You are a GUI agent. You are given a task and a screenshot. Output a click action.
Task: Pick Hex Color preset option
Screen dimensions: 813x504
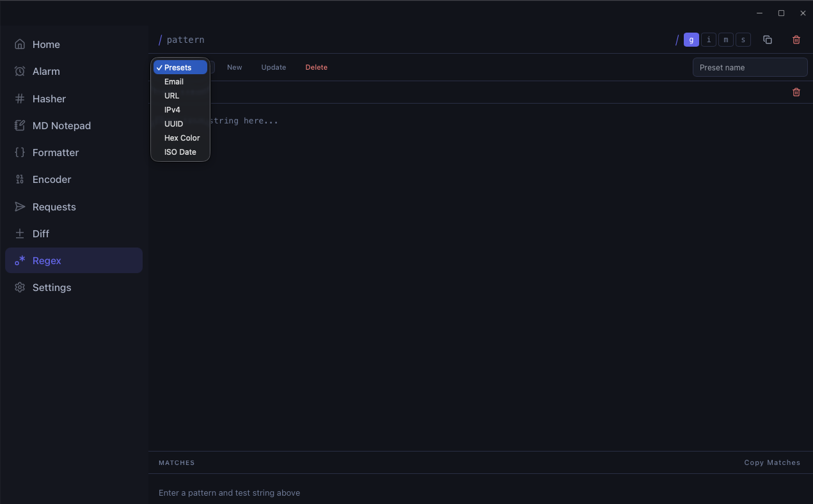click(182, 138)
